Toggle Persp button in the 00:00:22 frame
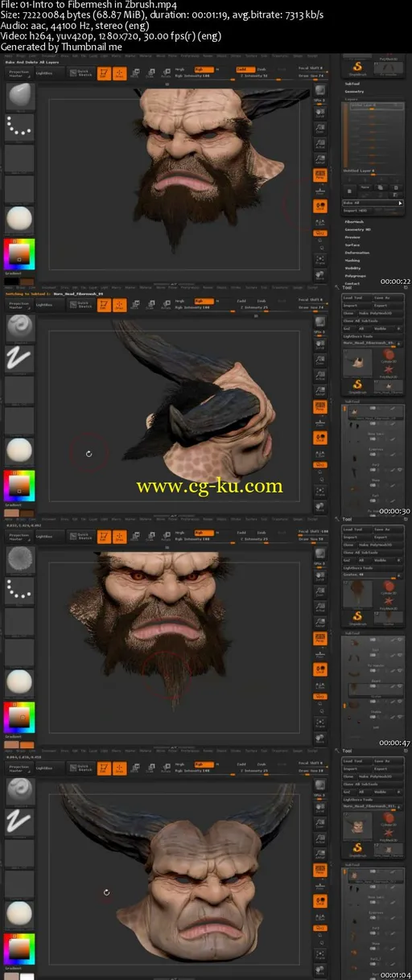Screen dimensions: 412x980 [x=320, y=174]
